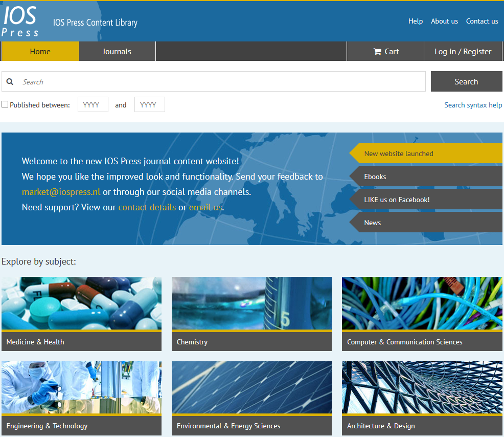The width and height of the screenshot is (504, 437).
Task: Click Computer & Communication Sciences label
Action: [x=405, y=342]
